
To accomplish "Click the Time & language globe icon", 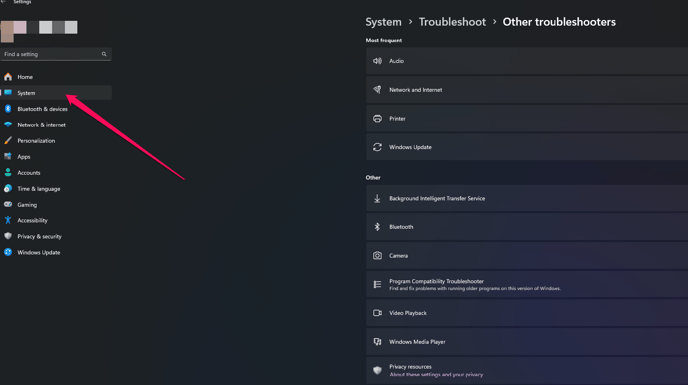I will coord(8,188).
